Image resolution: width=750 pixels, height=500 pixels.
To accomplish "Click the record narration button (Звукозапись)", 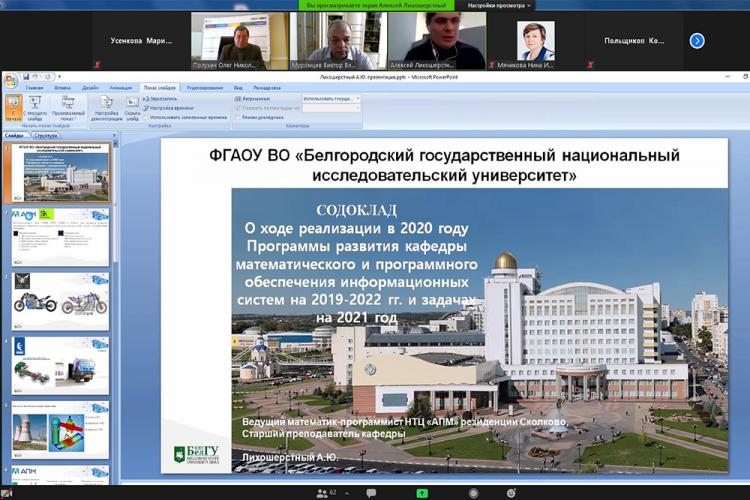I will pos(160,99).
